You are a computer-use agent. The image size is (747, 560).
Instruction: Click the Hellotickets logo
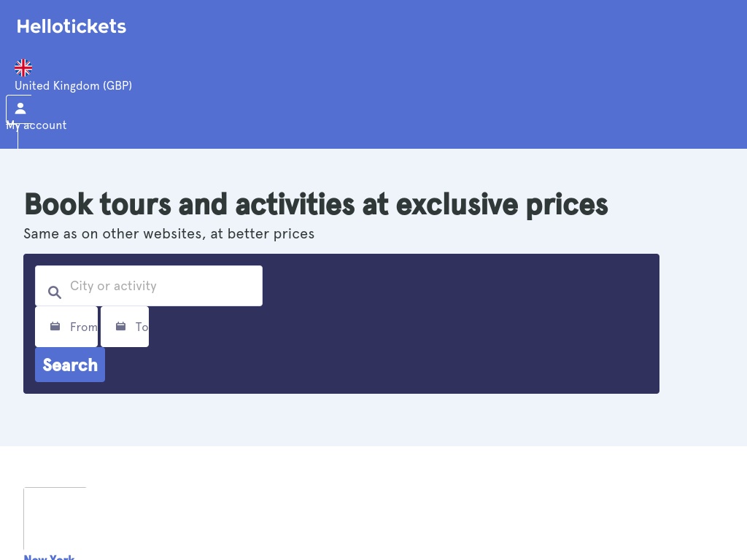[71, 26]
